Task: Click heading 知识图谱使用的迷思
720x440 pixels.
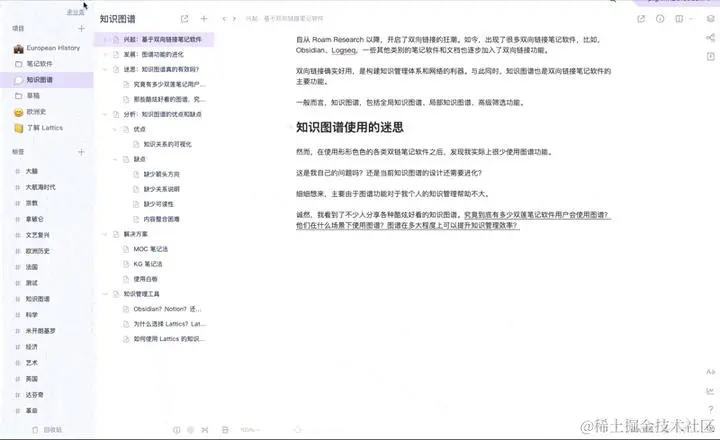Action: pyautogui.click(x=350, y=127)
